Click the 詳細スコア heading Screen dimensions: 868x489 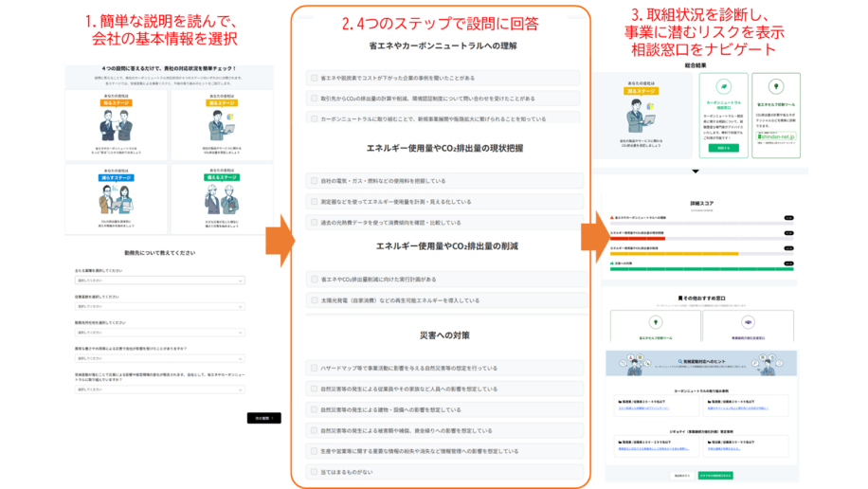701,203
